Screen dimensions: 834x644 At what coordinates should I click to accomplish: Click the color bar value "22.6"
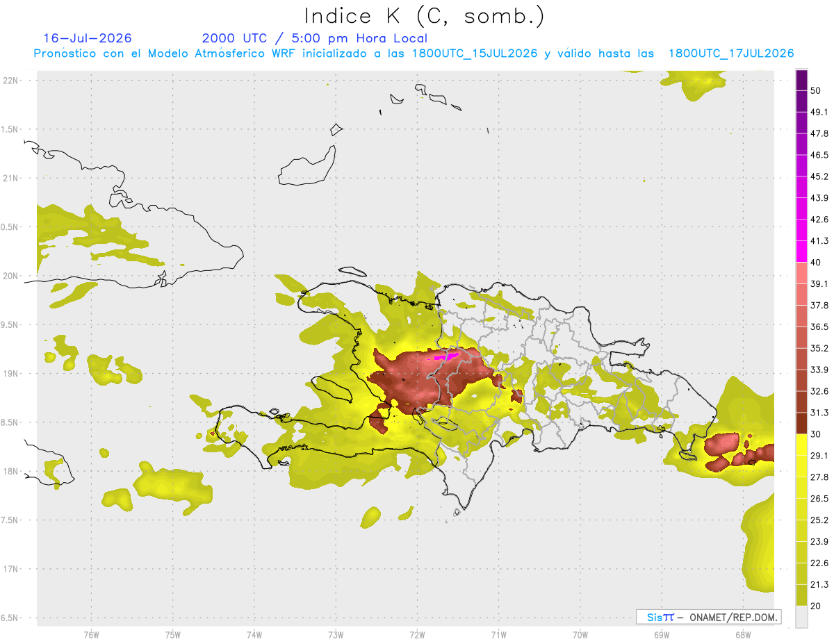coord(819,563)
